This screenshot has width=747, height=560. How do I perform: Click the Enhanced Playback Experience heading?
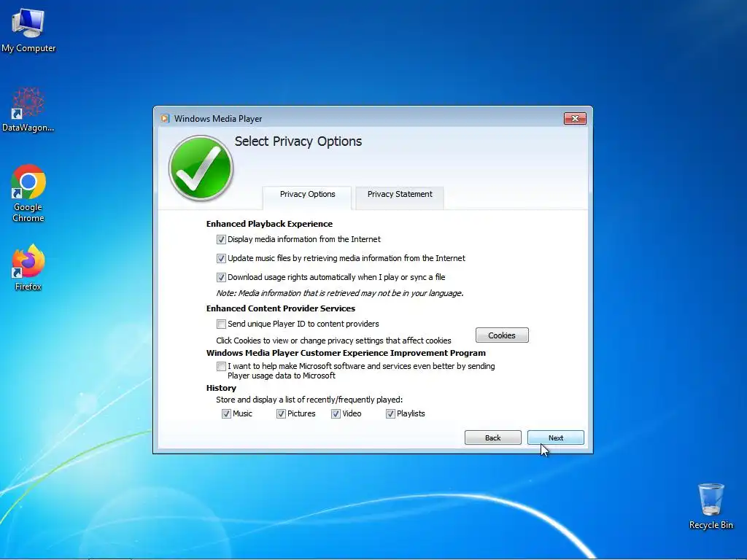269,224
